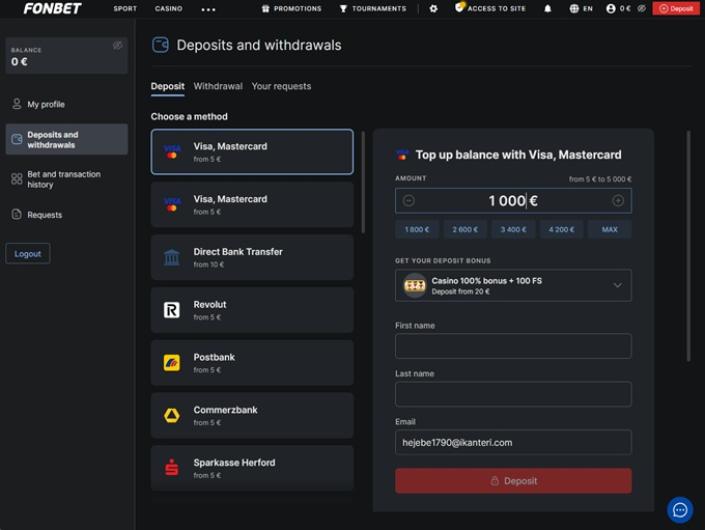Open the EN language selector
This screenshot has height=530, width=705.
(581, 8)
